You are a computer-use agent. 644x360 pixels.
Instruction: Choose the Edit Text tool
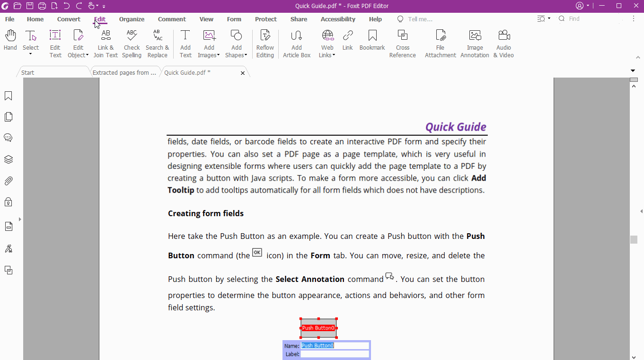coord(55,44)
